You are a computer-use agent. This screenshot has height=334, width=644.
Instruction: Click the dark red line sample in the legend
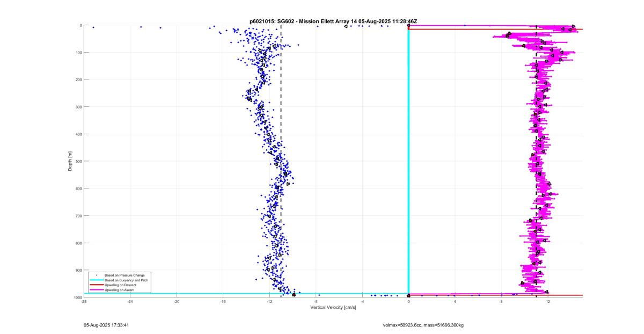96,285
